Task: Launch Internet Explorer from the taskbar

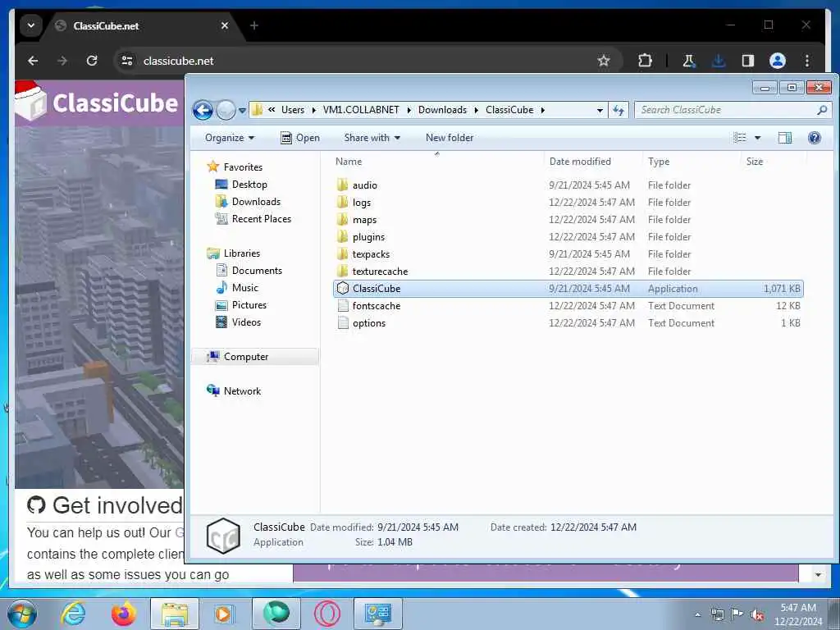Action: 73,614
